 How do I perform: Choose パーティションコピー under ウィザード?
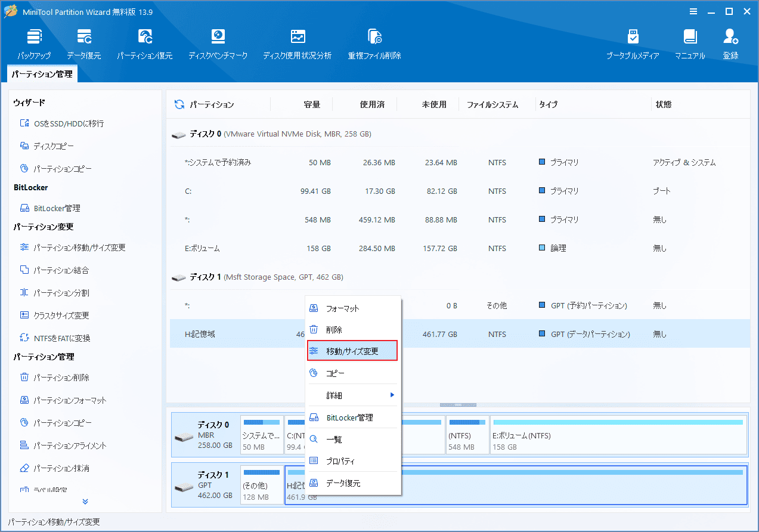[x=56, y=169]
